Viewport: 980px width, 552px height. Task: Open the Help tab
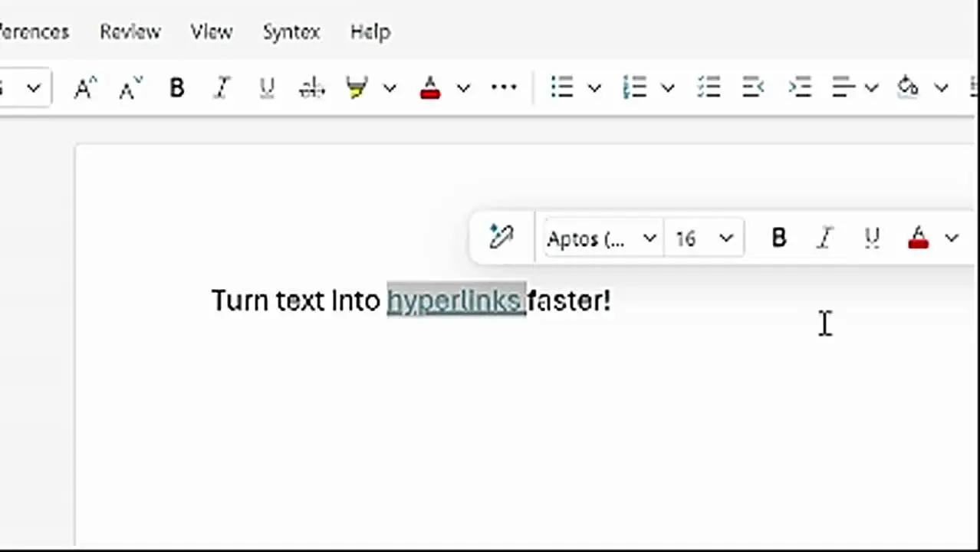(370, 31)
